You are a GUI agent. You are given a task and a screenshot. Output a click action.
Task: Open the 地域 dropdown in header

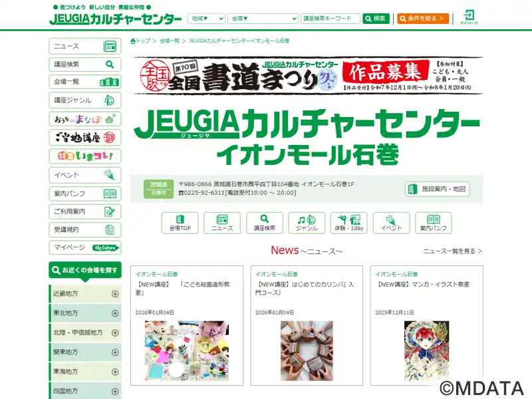click(206, 19)
